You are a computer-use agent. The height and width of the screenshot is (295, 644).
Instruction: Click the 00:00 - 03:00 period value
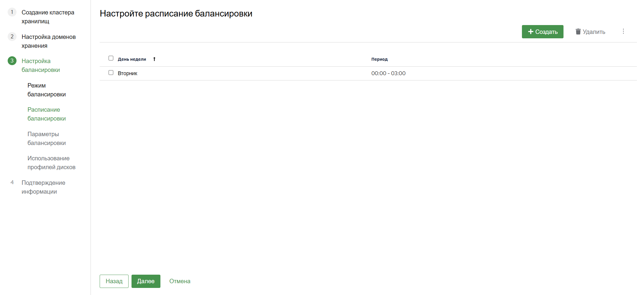388,73
